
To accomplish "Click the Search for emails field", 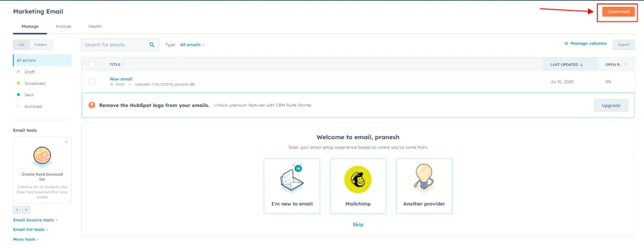I will point(120,45).
